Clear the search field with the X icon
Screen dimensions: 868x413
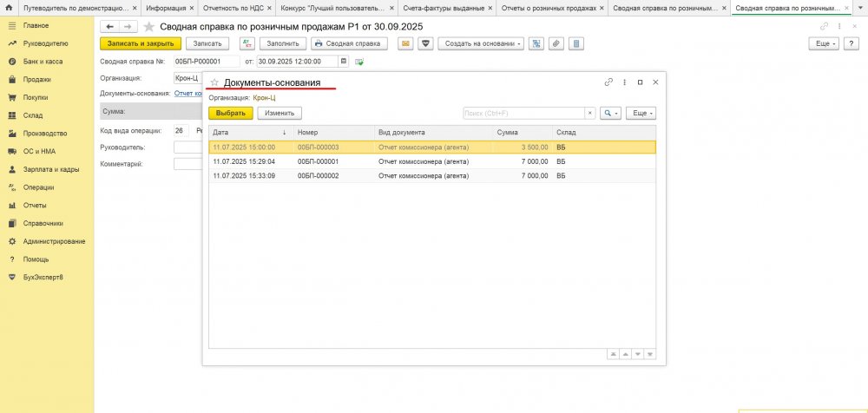(x=589, y=113)
